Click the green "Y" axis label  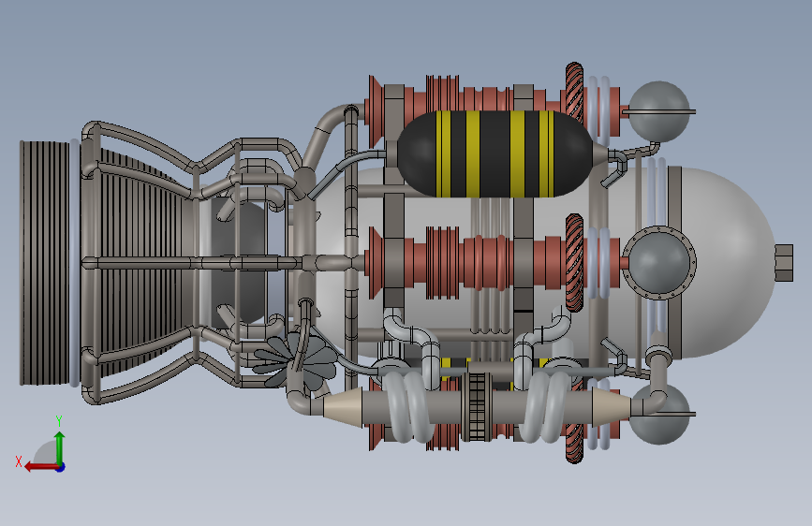coord(59,421)
